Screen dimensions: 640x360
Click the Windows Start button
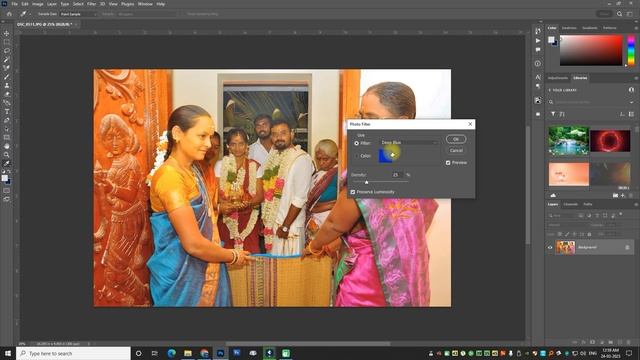point(8,353)
